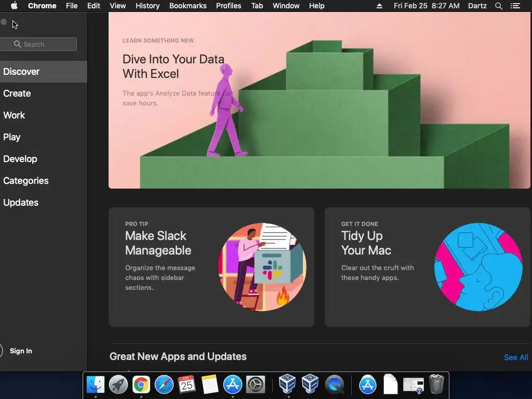Open the minimized window thumbnail in the Dock
Image resolution: width=532 pixels, height=399 pixels.
click(413, 385)
